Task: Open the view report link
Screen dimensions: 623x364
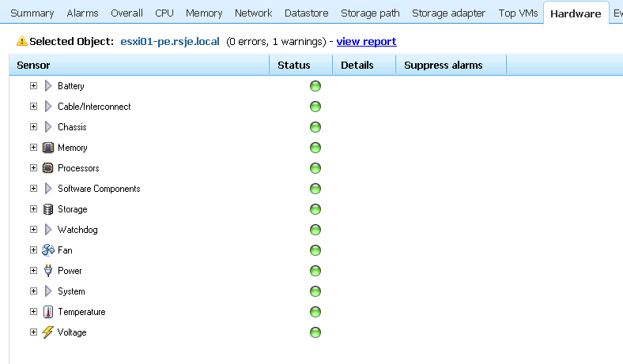Action: 366,41
